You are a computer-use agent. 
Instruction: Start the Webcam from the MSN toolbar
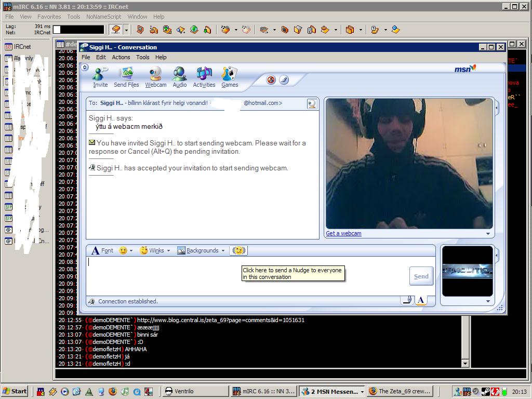click(x=156, y=78)
